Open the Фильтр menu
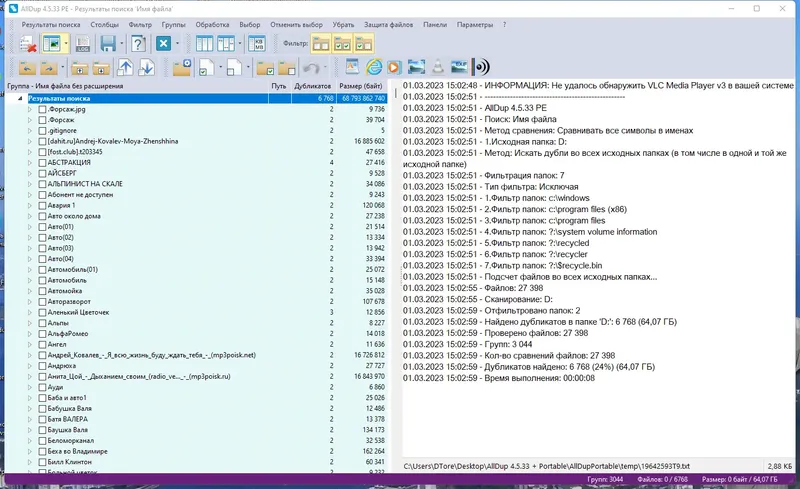Image resolution: width=800 pixels, height=489 pixels. pos(140,25)
